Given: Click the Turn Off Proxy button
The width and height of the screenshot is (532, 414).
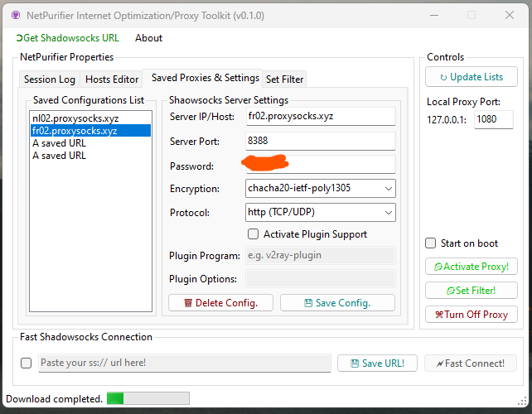Looking at the screenshot, I should tap(472, 315).
